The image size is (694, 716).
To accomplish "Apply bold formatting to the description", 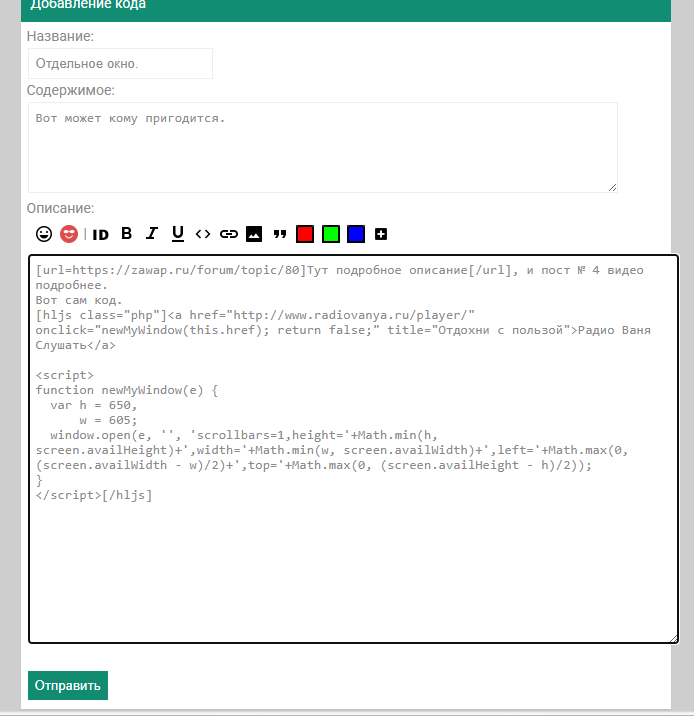I will tap(126, 234).
